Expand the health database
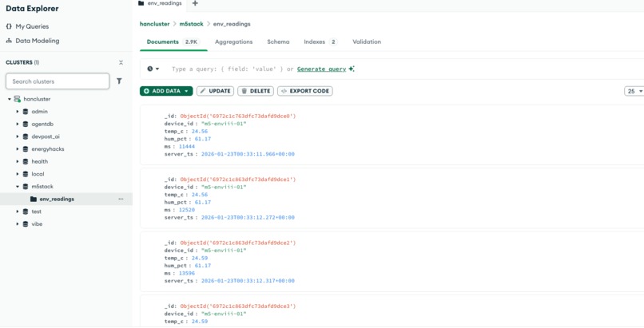 pyautogui.click(x=18, y=161)
